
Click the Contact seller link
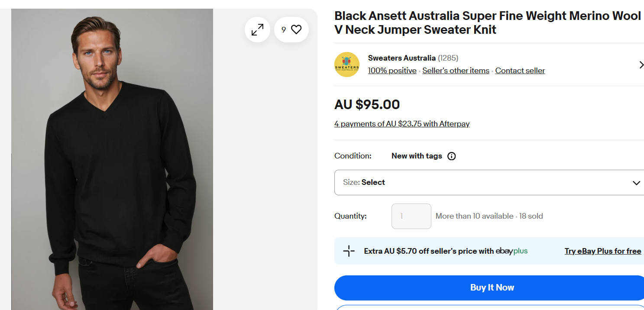(x=520, y=71)
